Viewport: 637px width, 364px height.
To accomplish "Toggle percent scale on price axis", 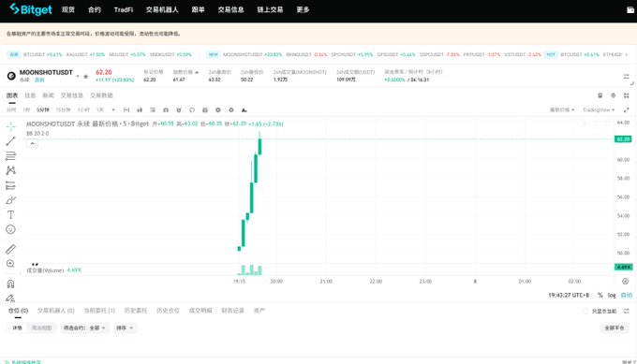I will (x=600, y=295).
